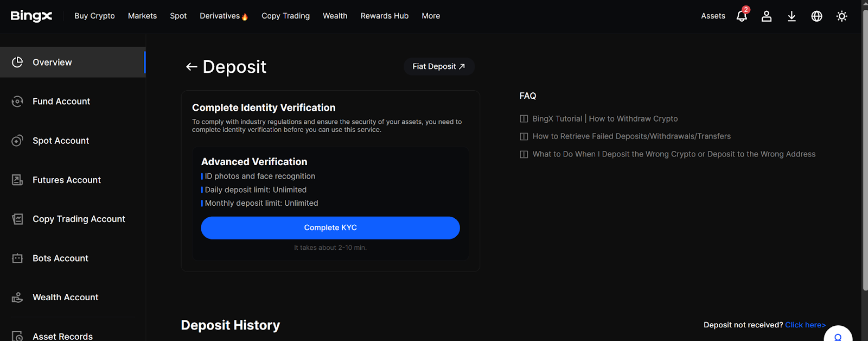
Task: Click book icon beside Retrieve Failed Deposits FAQ
Action: (524, 136)
